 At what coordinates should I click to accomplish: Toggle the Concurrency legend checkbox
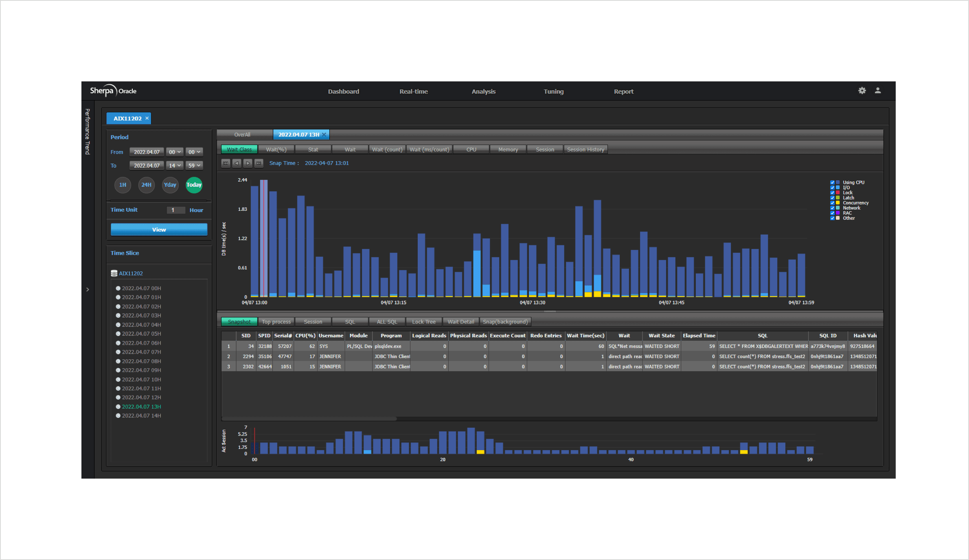click(x=832, y=203)
